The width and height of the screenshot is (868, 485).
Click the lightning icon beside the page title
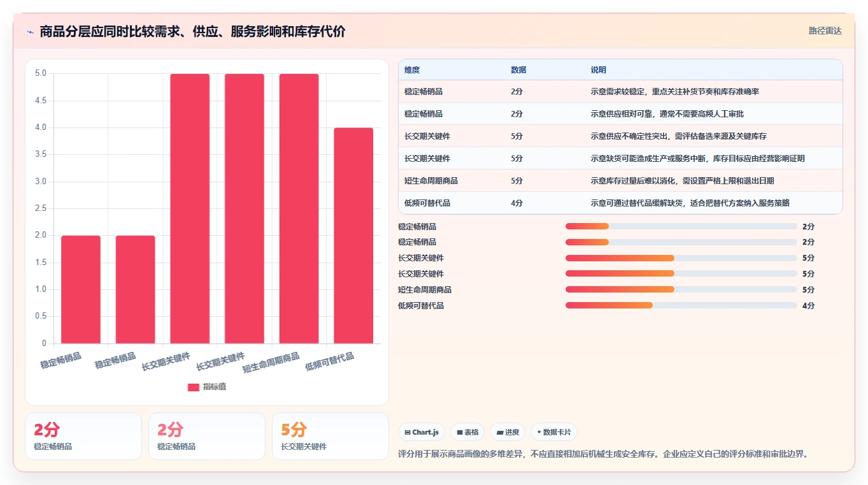tap(31, 32)
